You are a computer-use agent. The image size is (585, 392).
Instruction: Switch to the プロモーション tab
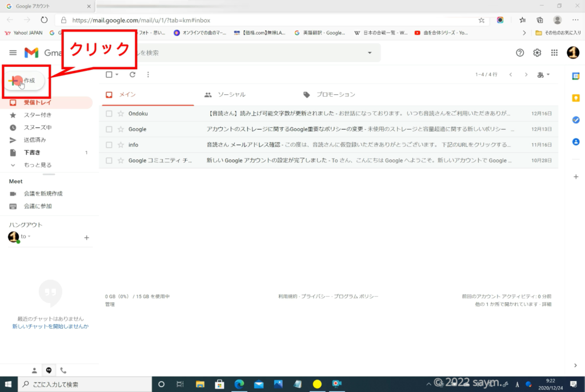point(335,94)
